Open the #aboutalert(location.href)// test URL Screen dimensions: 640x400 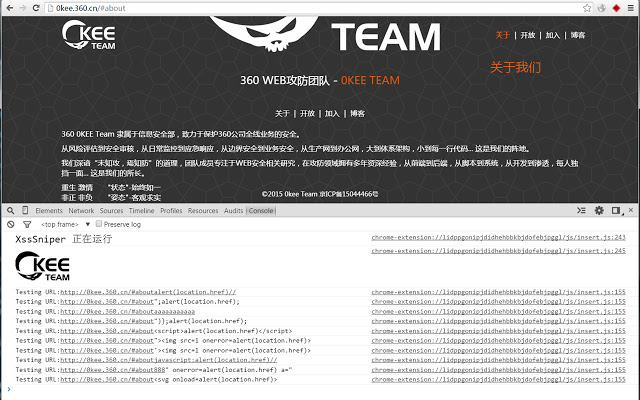point(148,292)
